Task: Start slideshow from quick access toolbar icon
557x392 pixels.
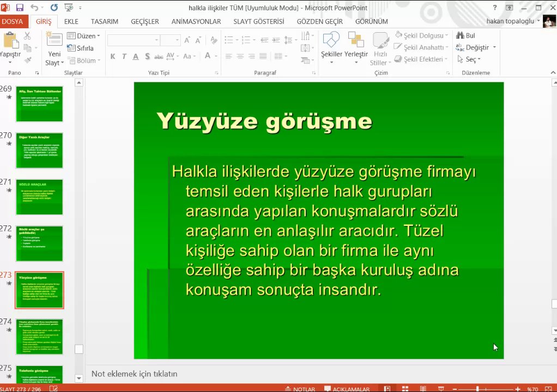Action: click(69, 8)
